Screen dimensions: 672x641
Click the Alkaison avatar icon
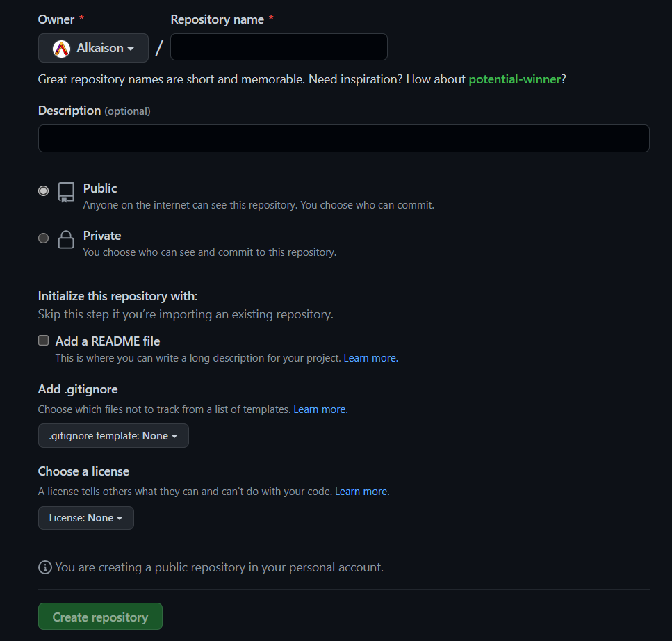coord(60,47)
